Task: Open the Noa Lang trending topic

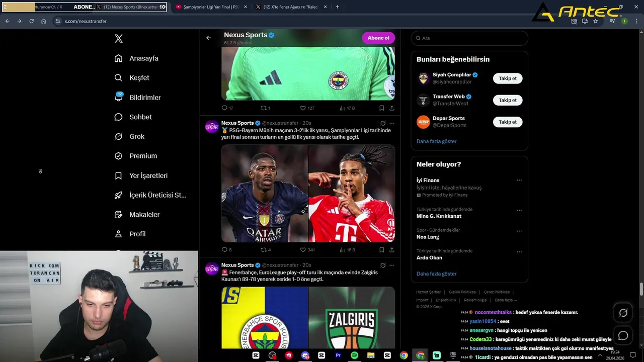Action: pyautogui.click(x=428, y=237)
